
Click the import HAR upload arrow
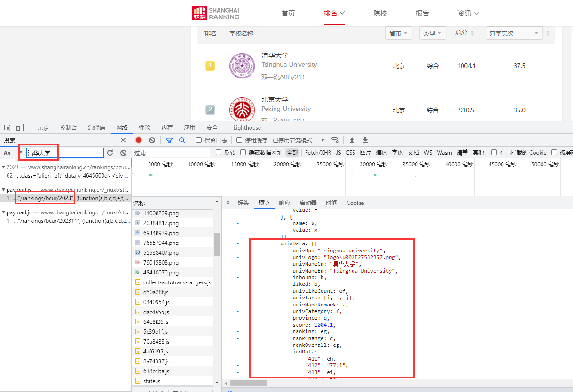(352, 140)
